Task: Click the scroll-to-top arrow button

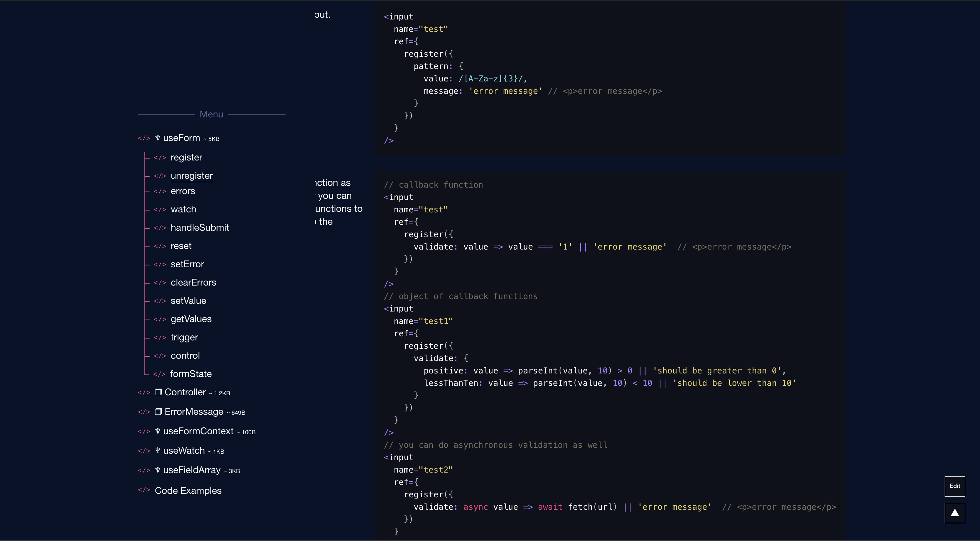Action: (x=955, y=512)
